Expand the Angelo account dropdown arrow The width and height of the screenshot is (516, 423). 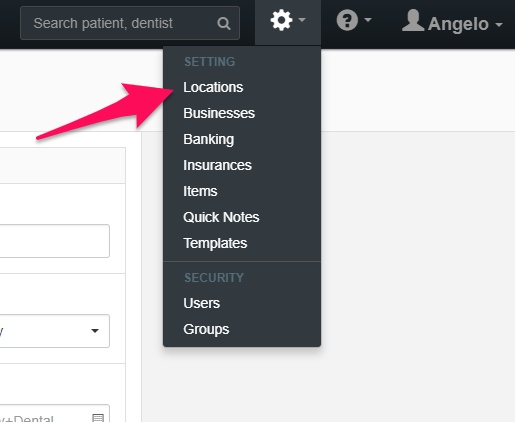(x=499, y=24)
